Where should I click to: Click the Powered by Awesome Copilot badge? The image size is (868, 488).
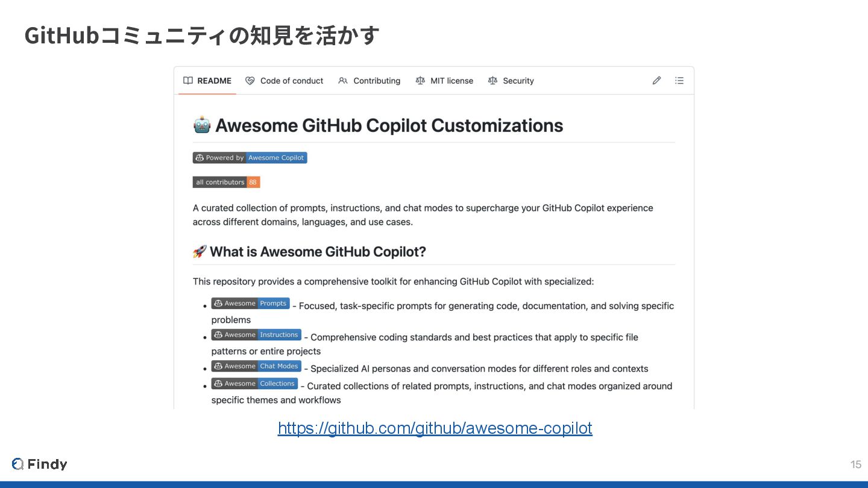point(250,158)
